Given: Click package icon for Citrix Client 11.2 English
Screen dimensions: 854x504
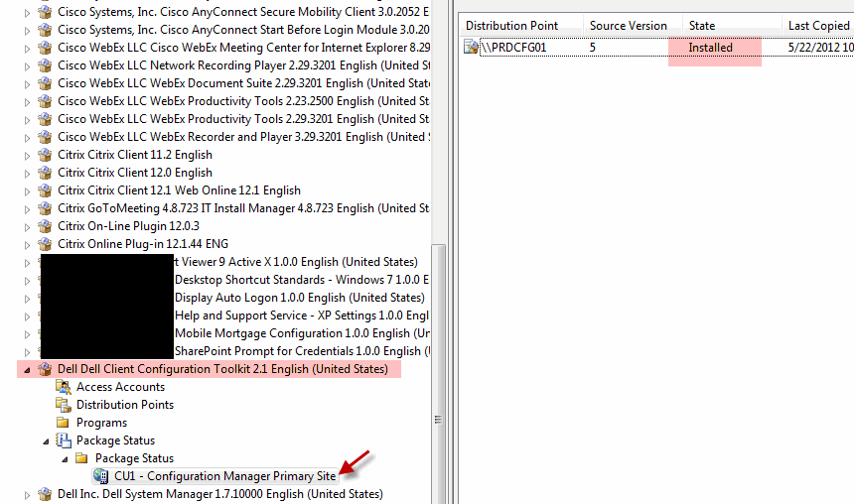Looking at the screenshot, I should coord(45,155).
